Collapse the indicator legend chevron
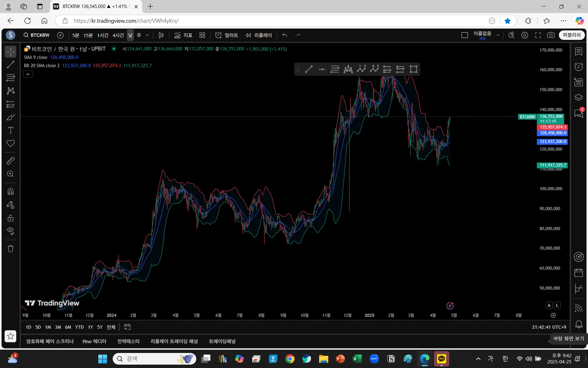The image size is (588, 368). coord(28,74)
